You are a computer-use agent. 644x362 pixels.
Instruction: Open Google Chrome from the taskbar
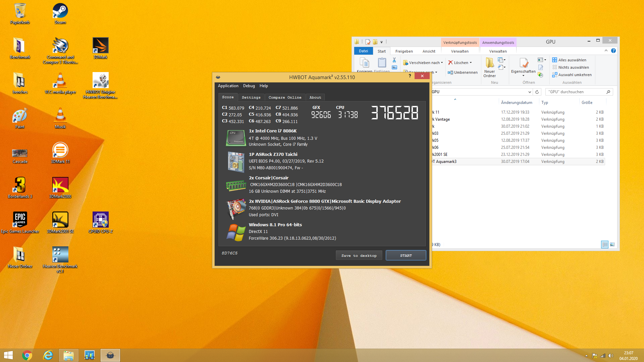[27, 355]
